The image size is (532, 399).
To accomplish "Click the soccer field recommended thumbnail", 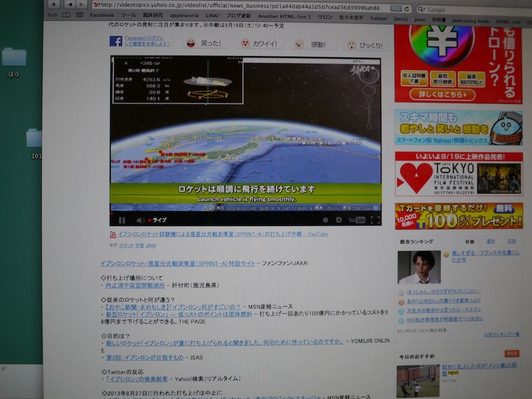I will (x=418, y=381).
